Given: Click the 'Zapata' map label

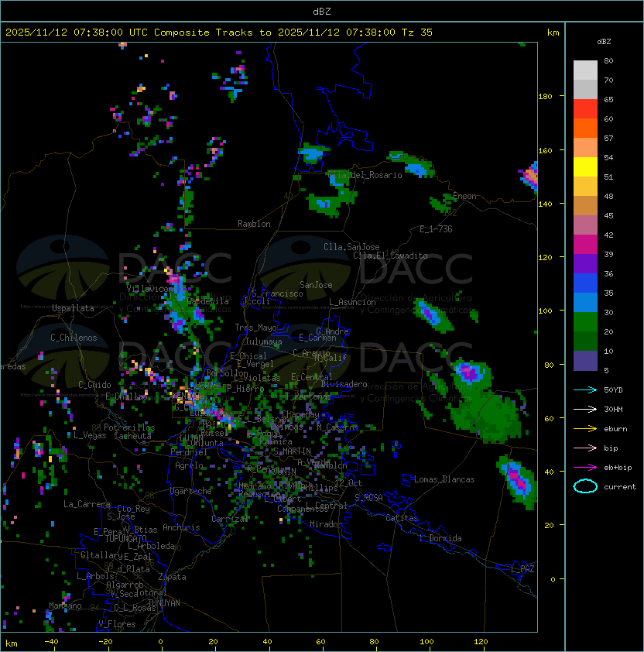Looking at the screenshot, I should (x=172, y=577).
